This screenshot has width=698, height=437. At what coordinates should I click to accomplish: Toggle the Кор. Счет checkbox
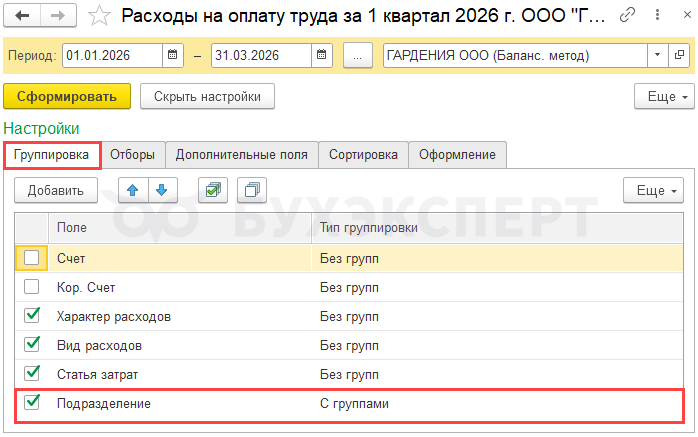32,287
